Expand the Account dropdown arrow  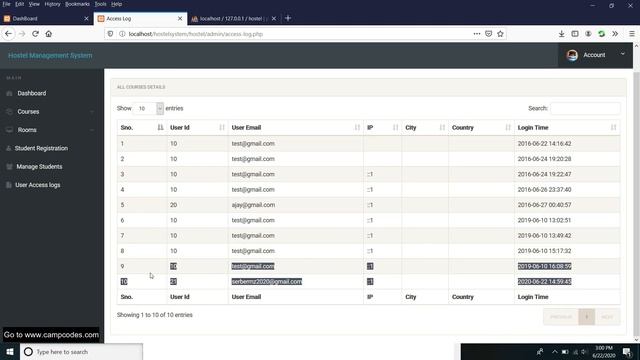(623, 54)
